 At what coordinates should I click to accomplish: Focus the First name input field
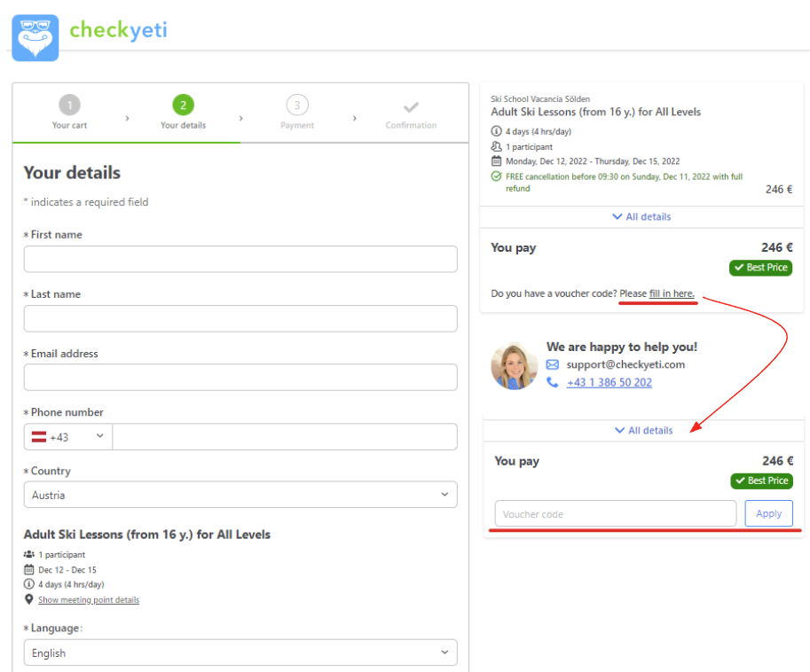click(x=240, y=259)
